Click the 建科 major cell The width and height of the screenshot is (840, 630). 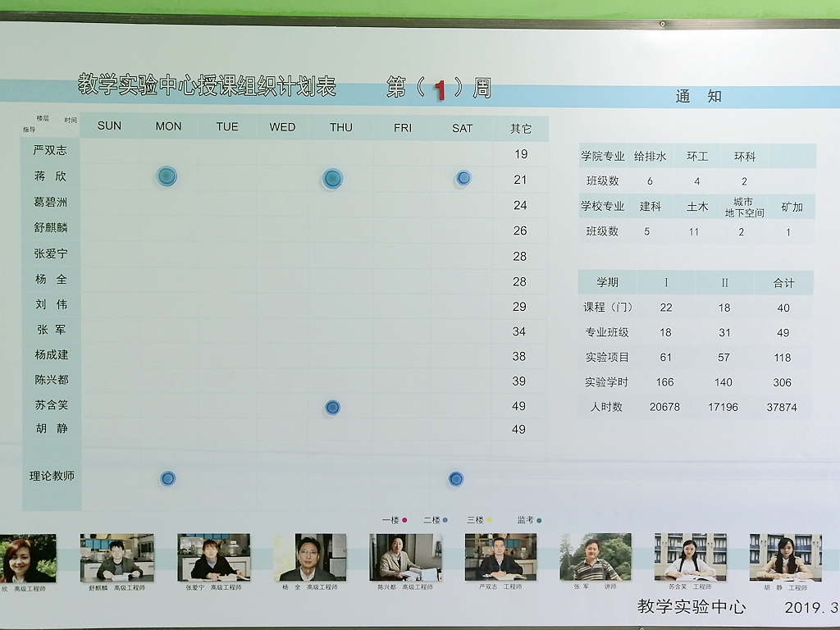pyautogui.click(x=651, y=207)
